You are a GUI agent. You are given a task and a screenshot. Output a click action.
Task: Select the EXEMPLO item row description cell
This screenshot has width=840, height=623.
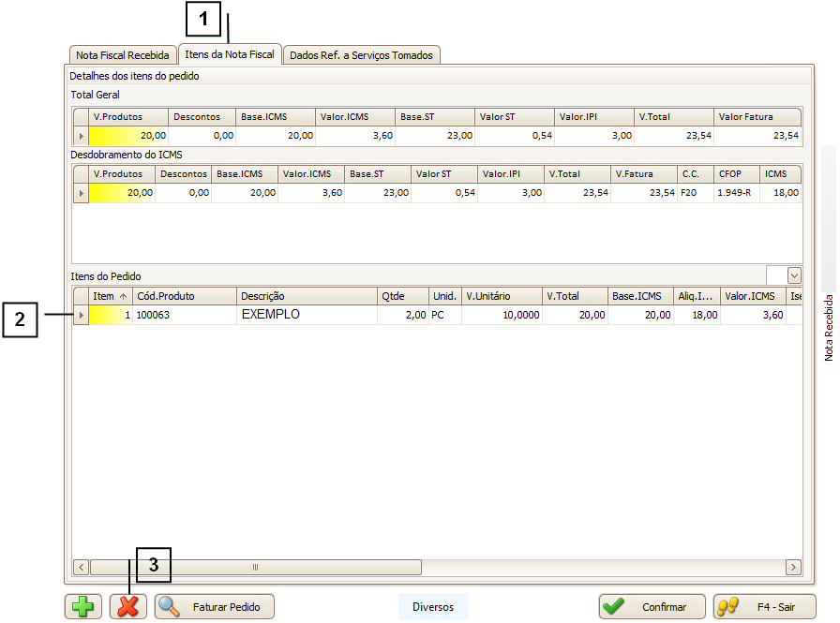306,315
